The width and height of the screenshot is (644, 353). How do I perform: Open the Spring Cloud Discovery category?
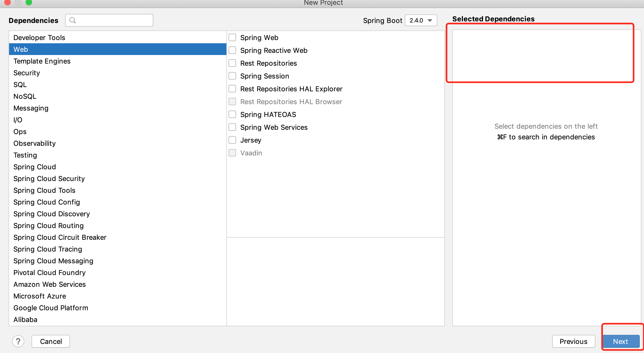(52, 214)
